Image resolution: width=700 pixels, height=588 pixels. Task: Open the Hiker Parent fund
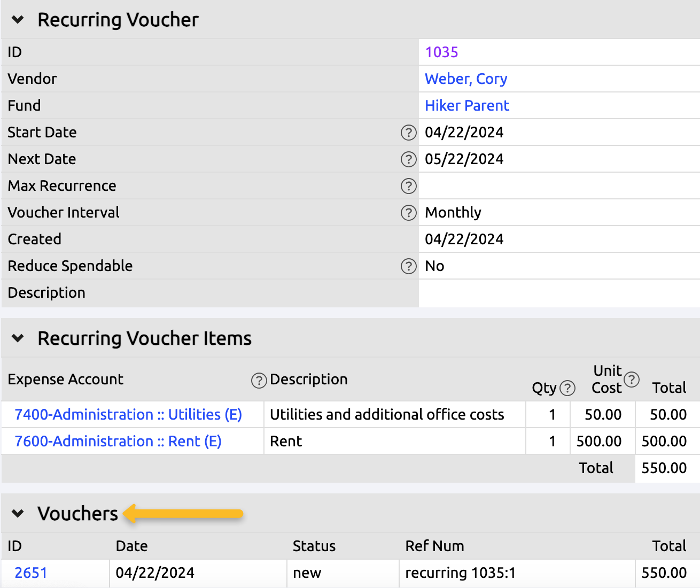pos(466,105)
